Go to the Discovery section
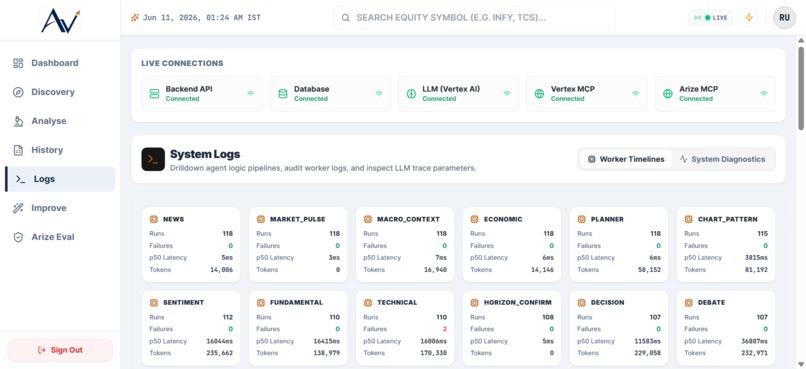This screenshot has height=369, width=806. click(x=60, y=92)
